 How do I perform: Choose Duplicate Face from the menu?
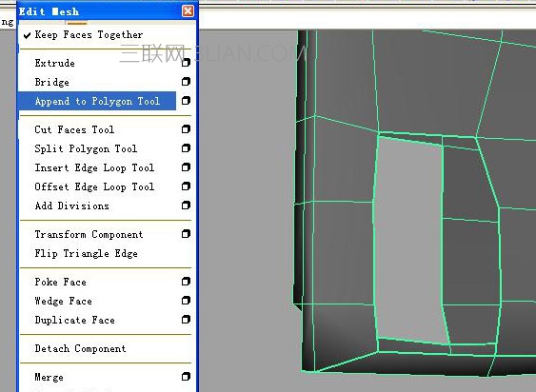pyautogui.click(x=74, y=320)
